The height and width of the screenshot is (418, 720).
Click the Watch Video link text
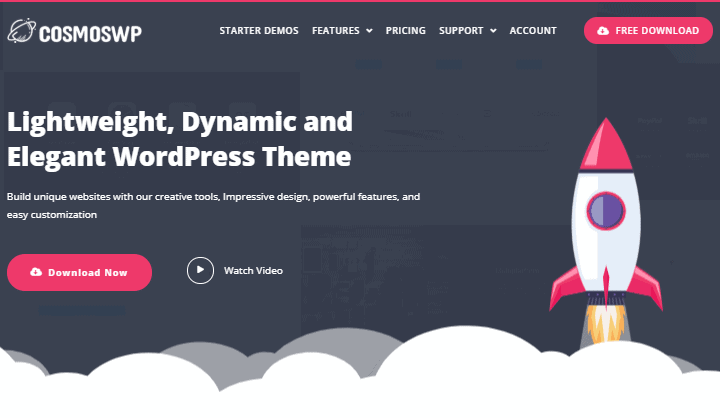tap(253, 271)
